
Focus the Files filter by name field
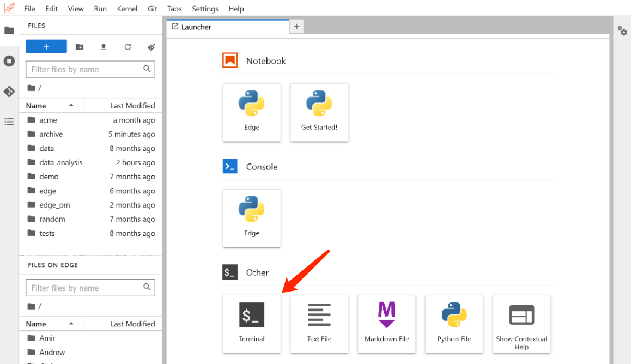point(90,69)
